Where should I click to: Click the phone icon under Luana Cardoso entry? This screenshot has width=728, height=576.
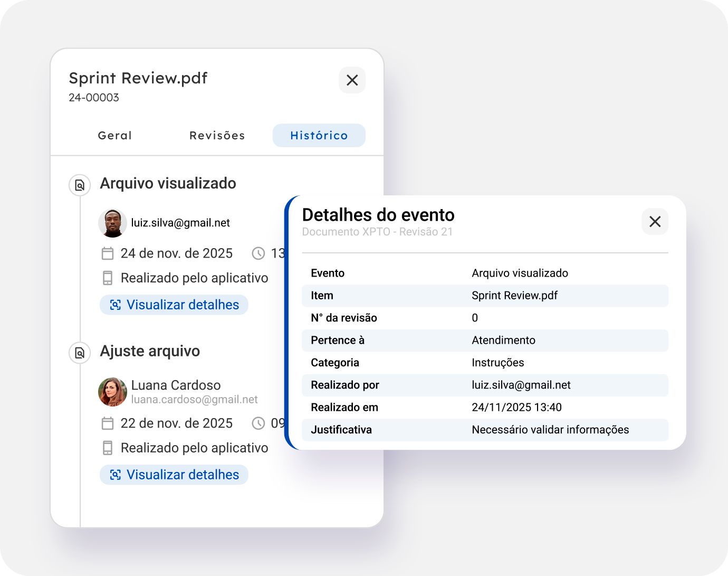(108, 448)
